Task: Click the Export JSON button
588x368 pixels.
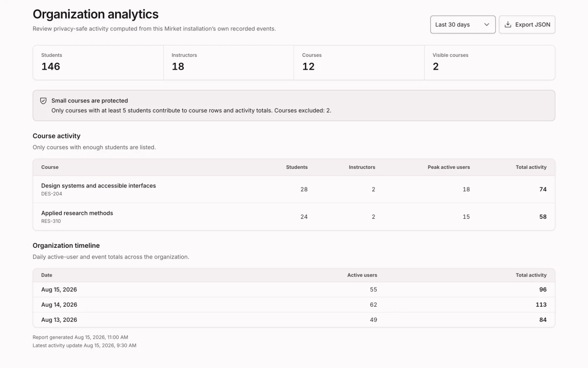Action: click(527, 25)
